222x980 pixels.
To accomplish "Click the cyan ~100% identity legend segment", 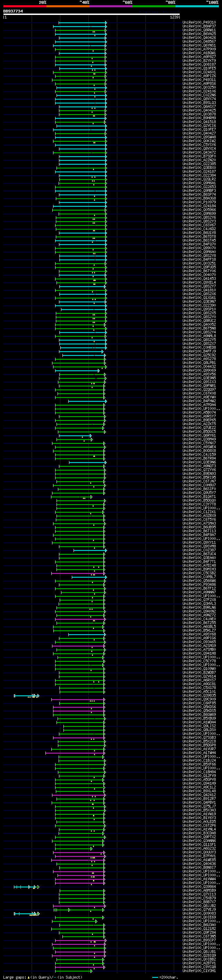I will (197, 6).
